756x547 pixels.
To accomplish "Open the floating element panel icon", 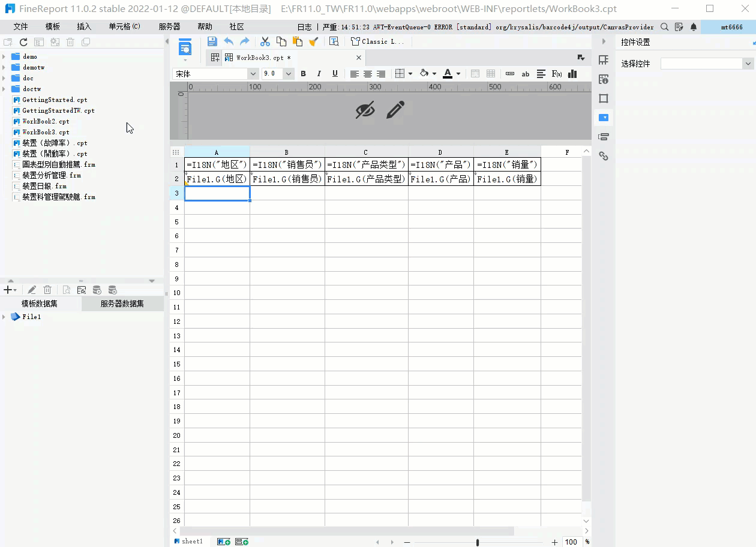I will [x=604, y=98].
